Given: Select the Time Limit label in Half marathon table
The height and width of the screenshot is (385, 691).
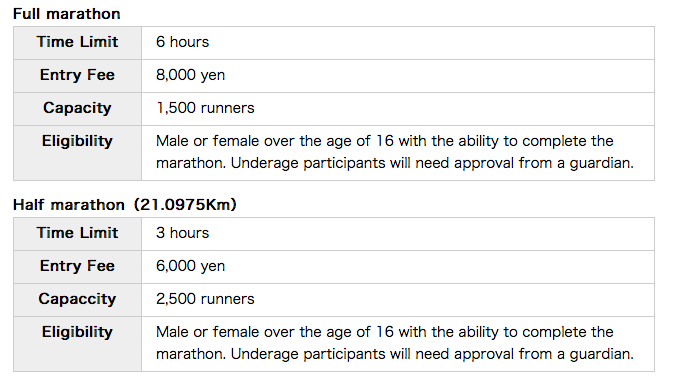Looking at the screenshot, I should [77, 233].
